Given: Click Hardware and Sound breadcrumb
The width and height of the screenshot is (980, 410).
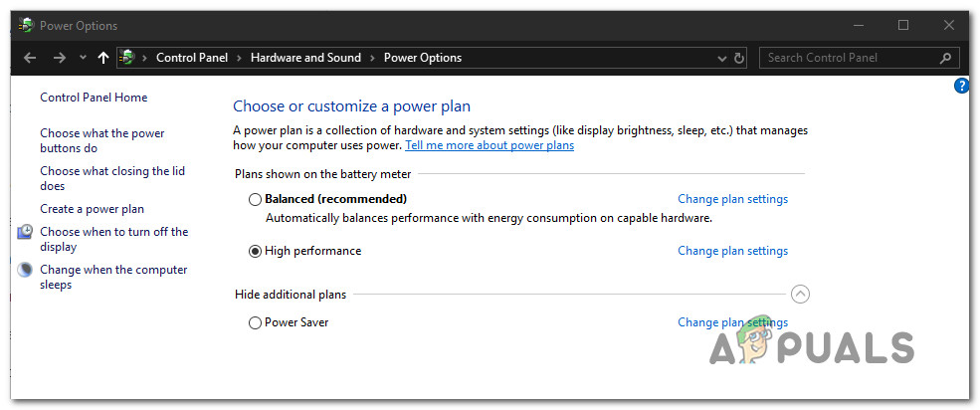Looking at the screenshot, I should (x=305, y=58).
